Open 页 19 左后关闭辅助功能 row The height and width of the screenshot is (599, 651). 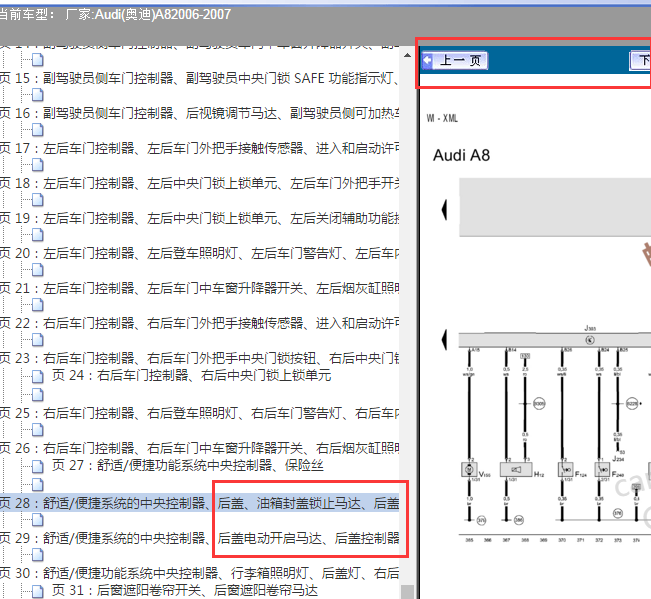tap(199, 218)
